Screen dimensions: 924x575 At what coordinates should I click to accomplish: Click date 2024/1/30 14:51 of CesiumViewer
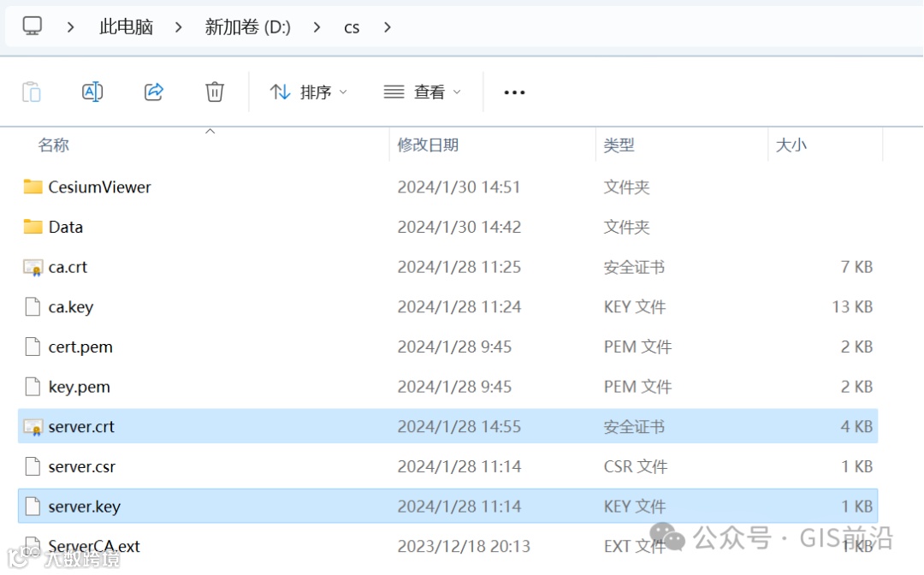459,187
